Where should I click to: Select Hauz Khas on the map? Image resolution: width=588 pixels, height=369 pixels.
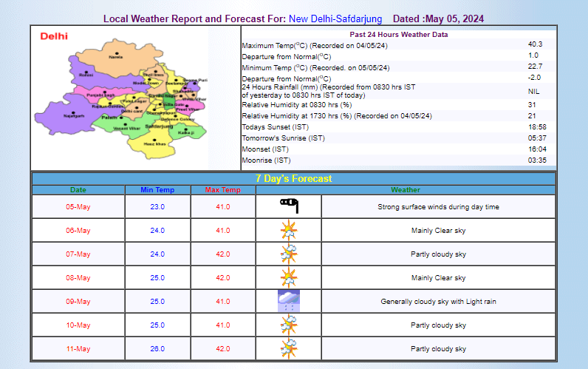pyautogui.click(x=154, y=143)
